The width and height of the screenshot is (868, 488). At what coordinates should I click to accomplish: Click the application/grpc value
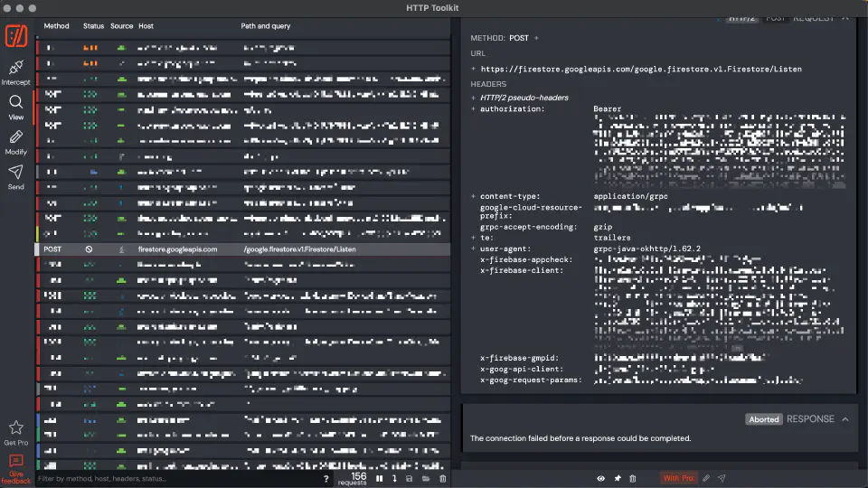click(630, 196)
